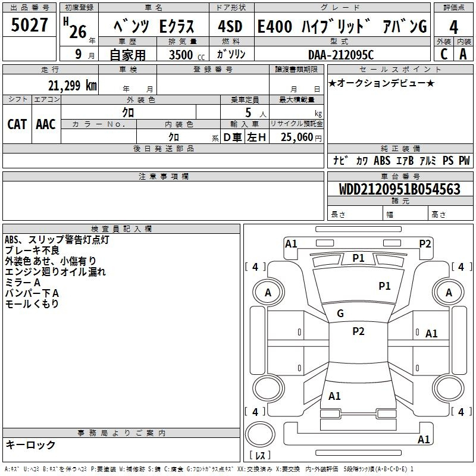The width and height of the screenshot is (476, 476).
Task: Click the P2 mark on the roof
Action: [x=358, y=331]
